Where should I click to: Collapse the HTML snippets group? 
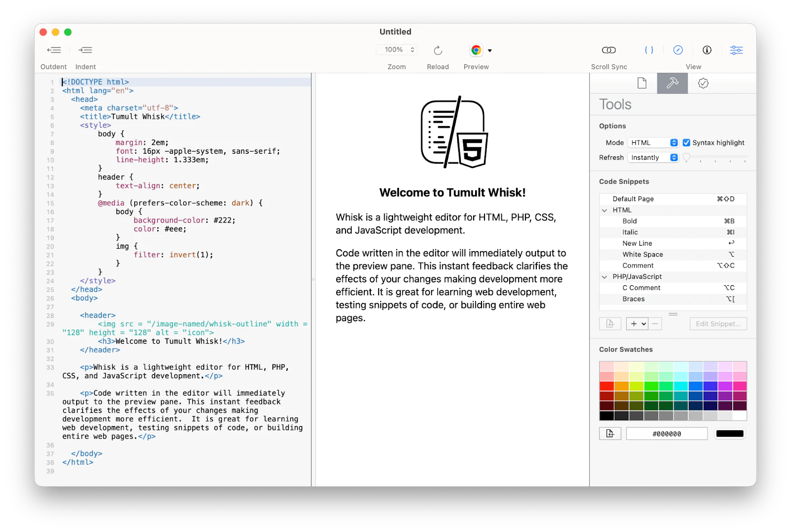[605, 210]
